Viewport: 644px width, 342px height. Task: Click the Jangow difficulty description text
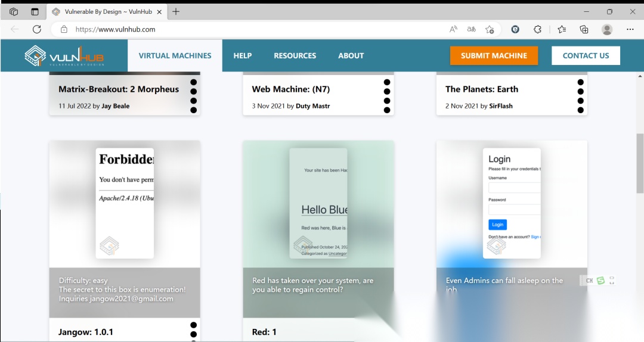click(x=122, y=290)
